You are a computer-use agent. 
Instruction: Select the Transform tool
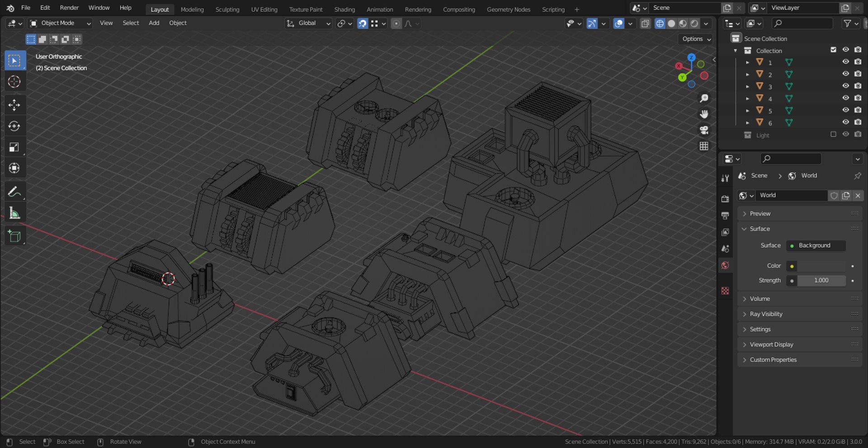[x=14, y=168]
